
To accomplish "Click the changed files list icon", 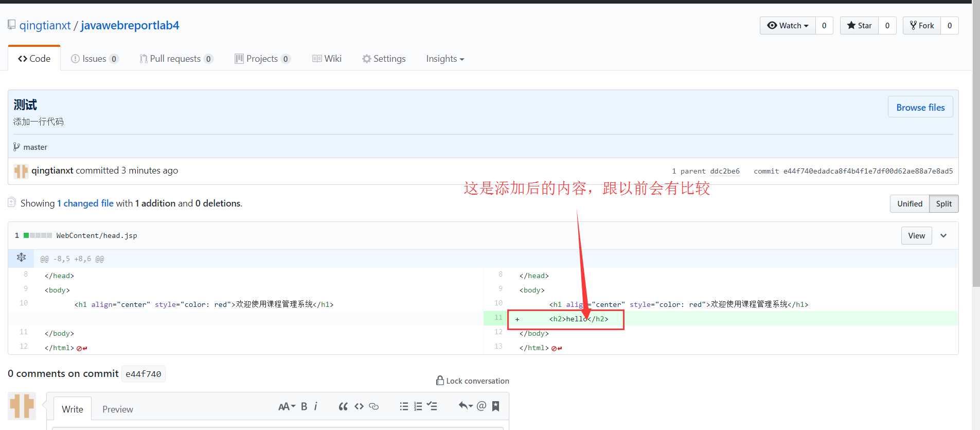I will pos(12,202).
